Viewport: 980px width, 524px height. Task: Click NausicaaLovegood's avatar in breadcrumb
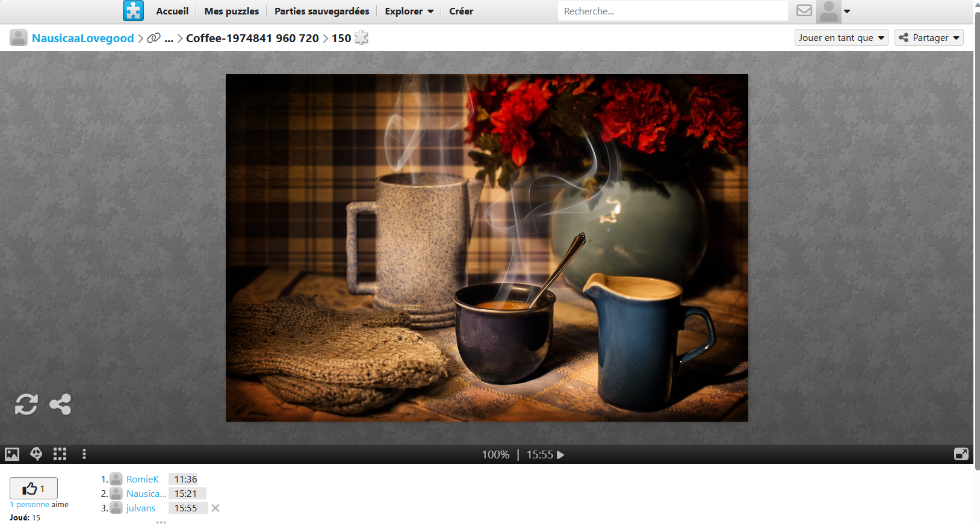(18, 37)
